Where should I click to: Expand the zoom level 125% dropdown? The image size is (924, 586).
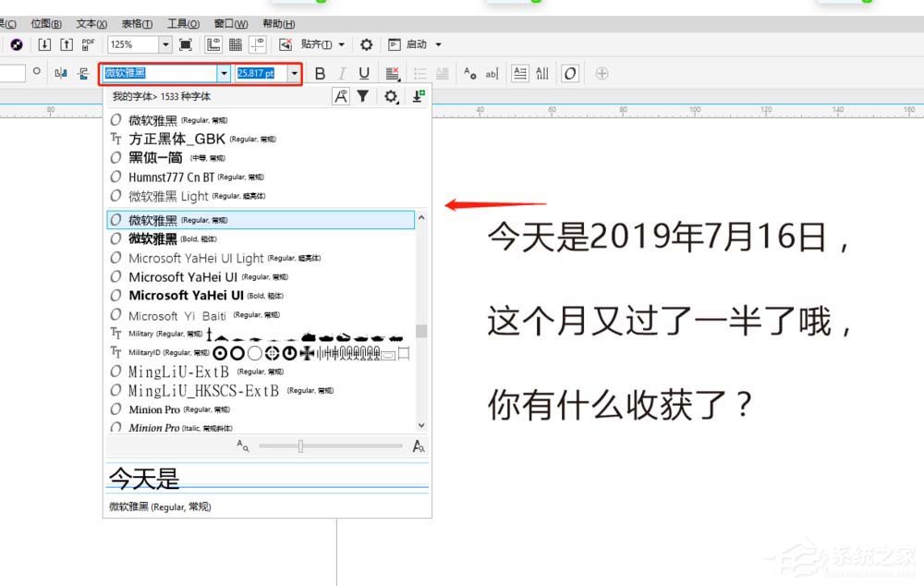(164, 43)
